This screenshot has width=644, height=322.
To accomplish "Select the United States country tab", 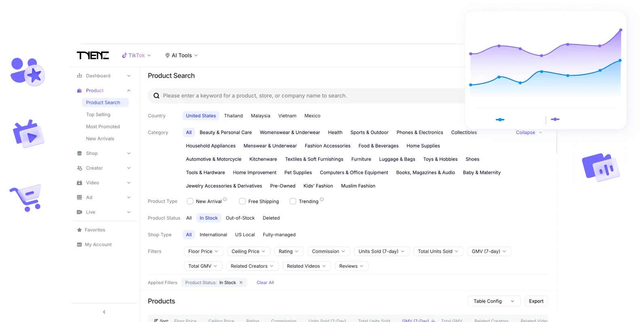I will (201, 116).
